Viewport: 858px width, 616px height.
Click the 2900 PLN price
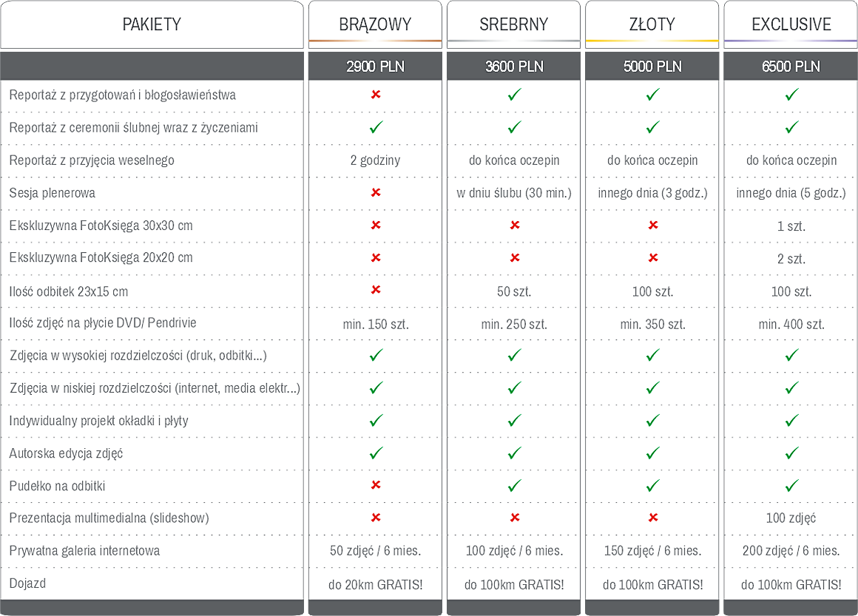pos(375,67)
